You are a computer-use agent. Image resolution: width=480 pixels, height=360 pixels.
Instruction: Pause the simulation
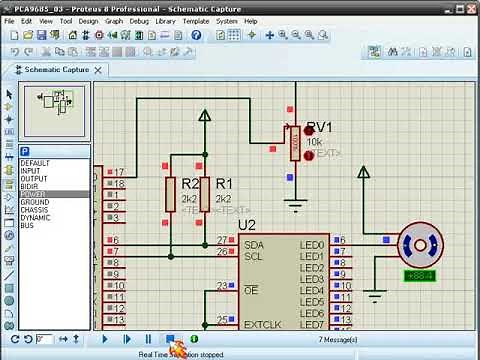[148, 339]
